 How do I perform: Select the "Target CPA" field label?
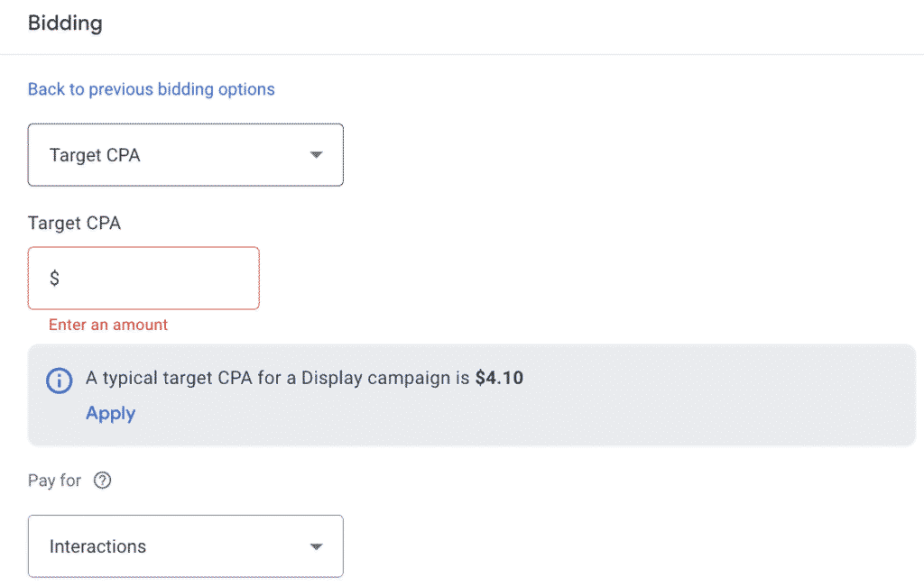(x=74, y=223)
